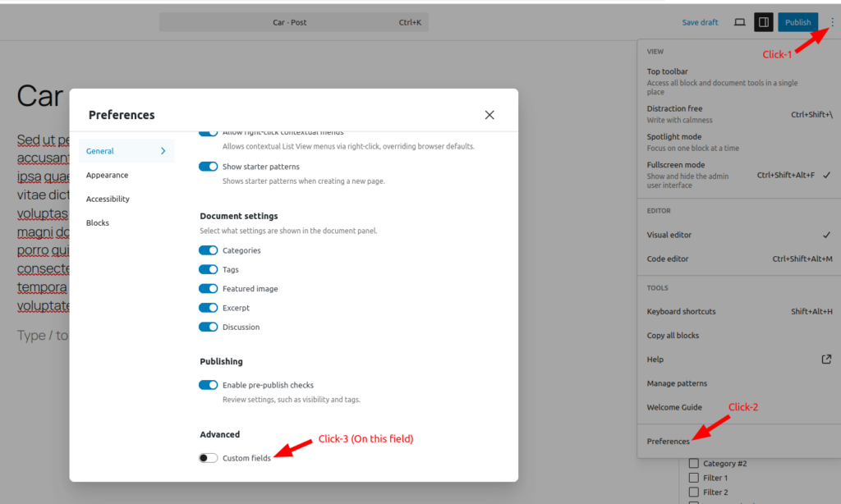Turn off Featured image toggle

[x=208, y=289]
